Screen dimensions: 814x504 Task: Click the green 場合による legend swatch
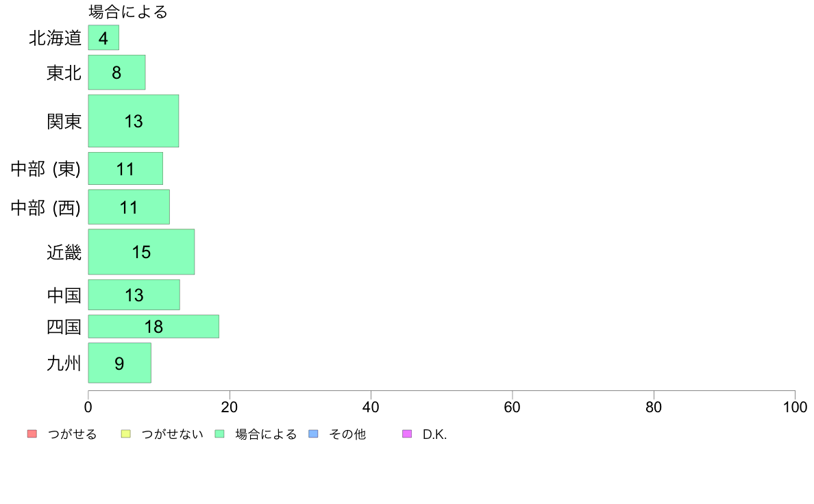point(219,434)
